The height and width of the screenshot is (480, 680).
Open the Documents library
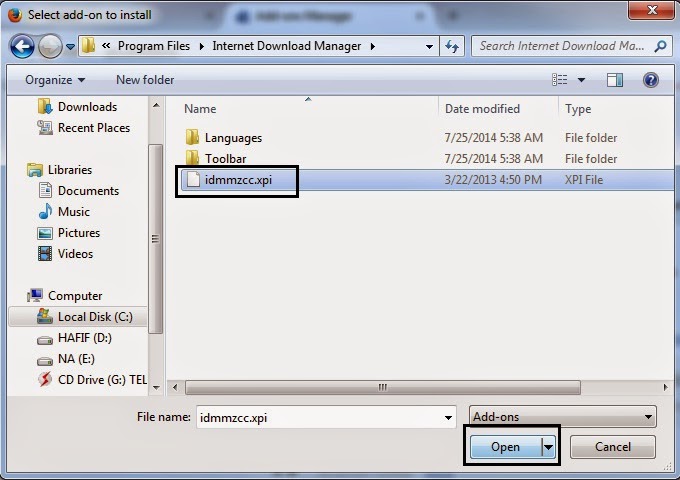[x=88, y=191]
